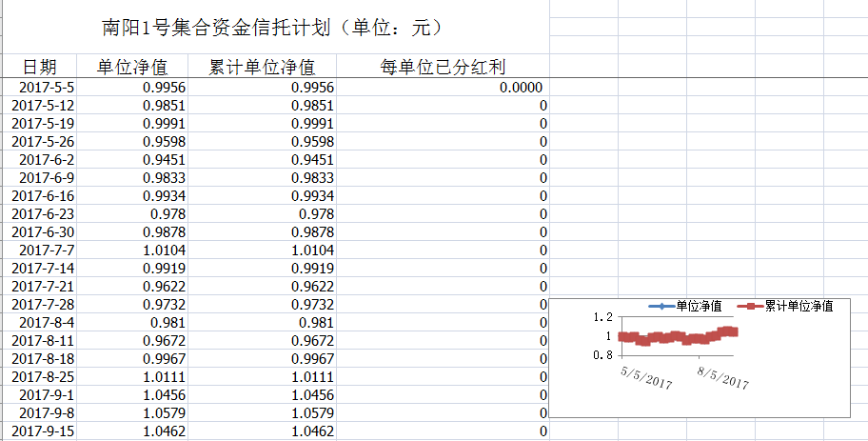Select the date cell 2017-6-23

click(x=43, y=214)
